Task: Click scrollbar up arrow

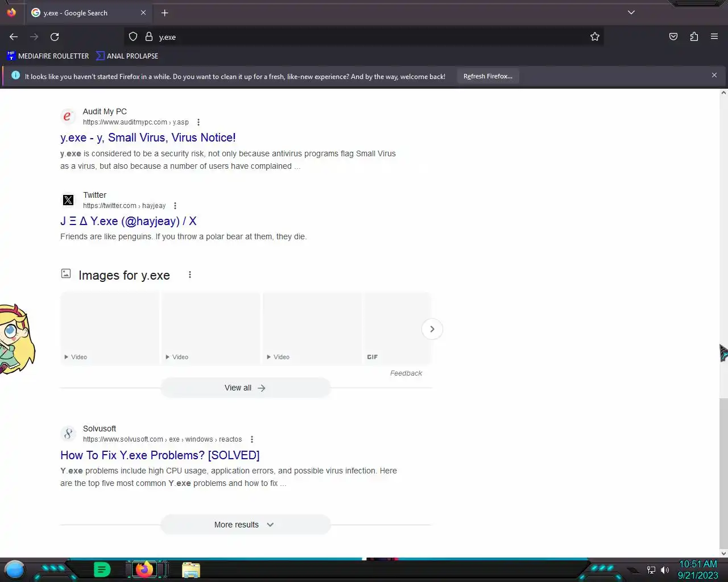Action: point(723,93)
